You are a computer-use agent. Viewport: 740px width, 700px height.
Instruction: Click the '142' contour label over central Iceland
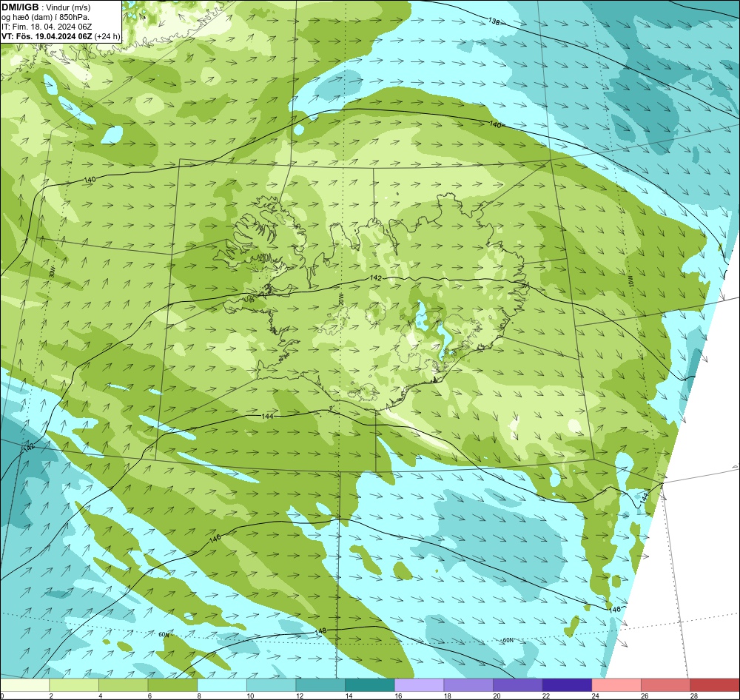tap(376, 278)
